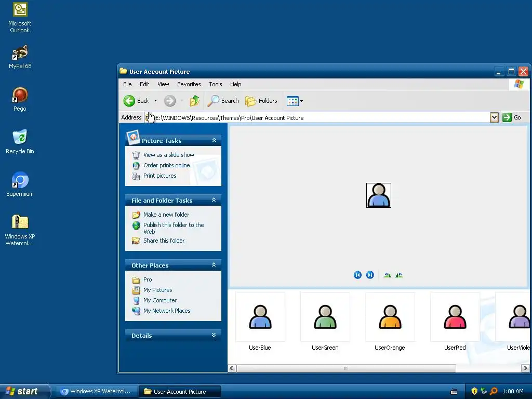Select the Windows XP Watercolor zip folder

tap(20, 230)
